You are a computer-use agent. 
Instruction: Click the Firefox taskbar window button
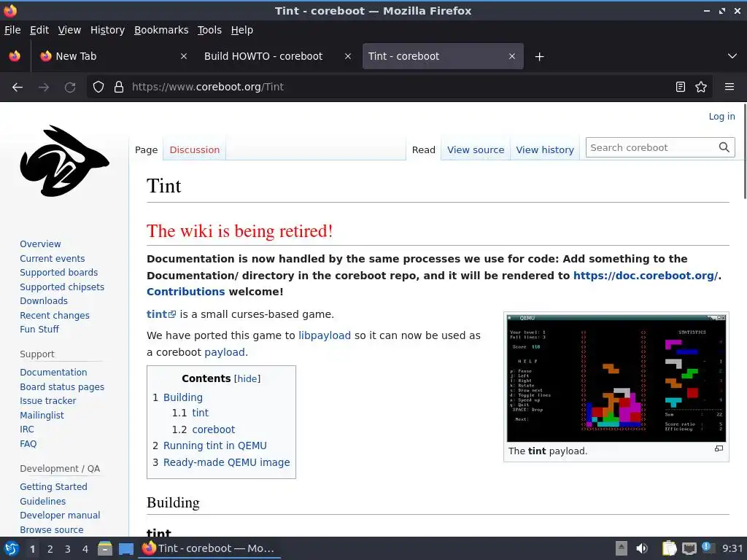click(209, 548)
